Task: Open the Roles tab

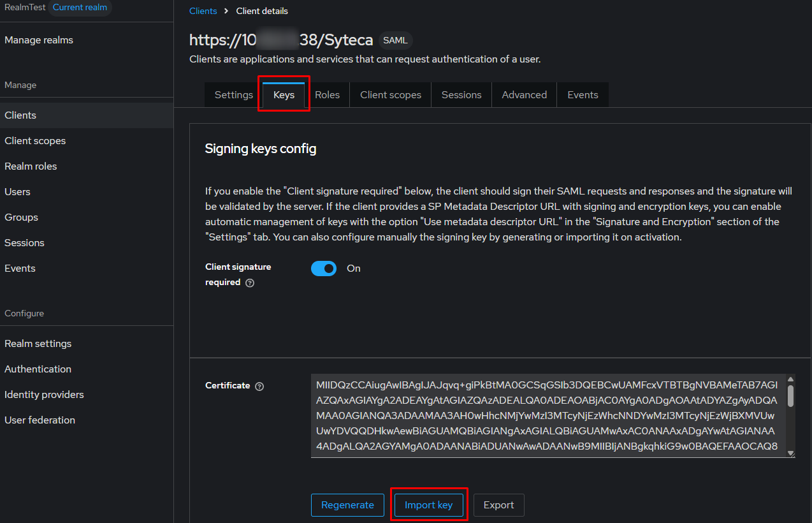Action: click(327, 95)
